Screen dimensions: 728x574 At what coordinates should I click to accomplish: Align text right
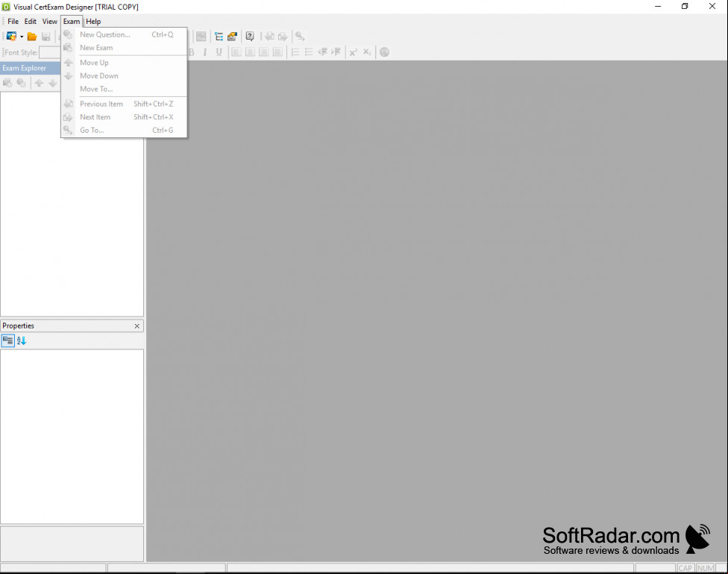click(x=264, y=52)
